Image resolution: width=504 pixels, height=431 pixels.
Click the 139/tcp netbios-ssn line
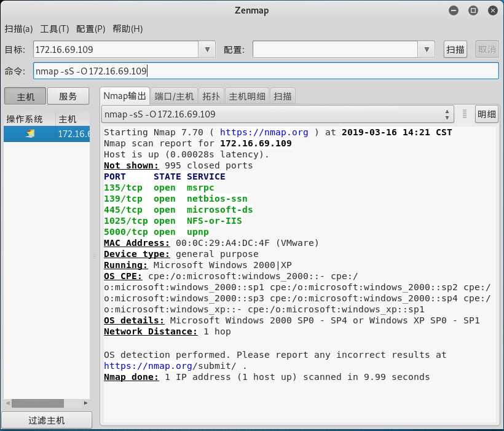click(176, 199)
